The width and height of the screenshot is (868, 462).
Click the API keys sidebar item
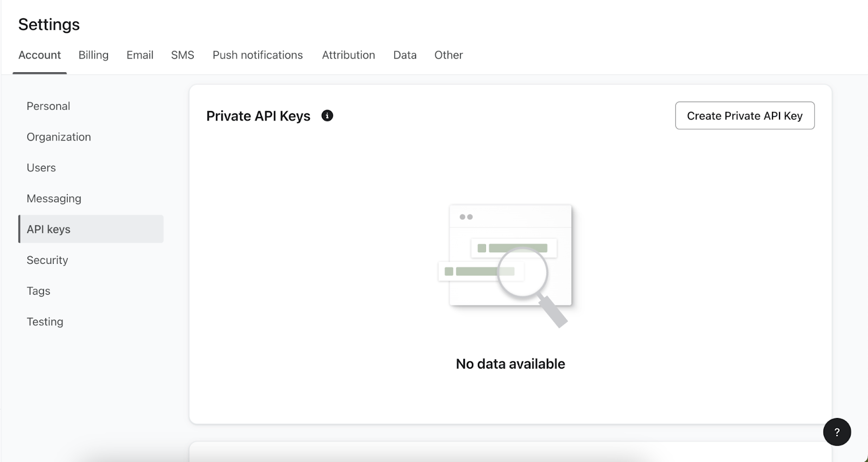point(49,230)
